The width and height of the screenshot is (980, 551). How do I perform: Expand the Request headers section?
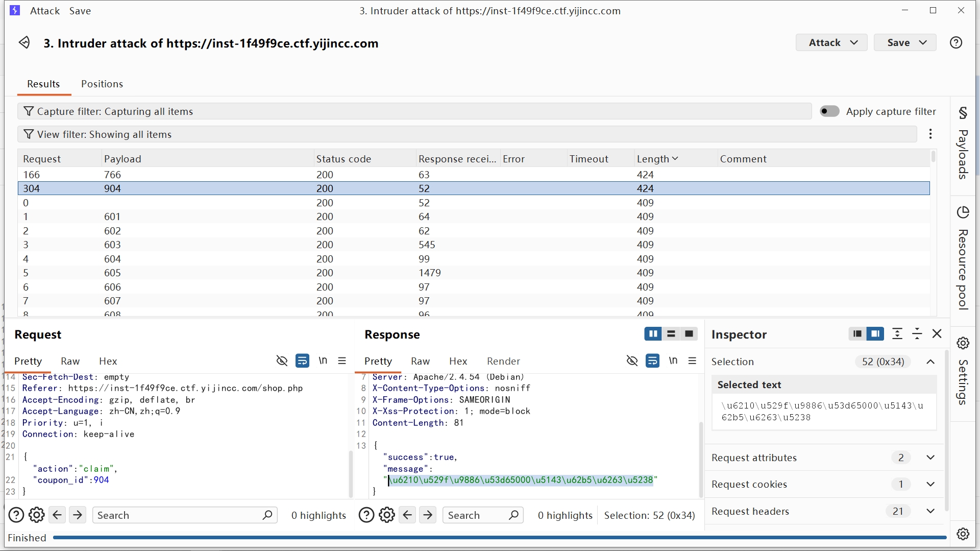point(930,511)
